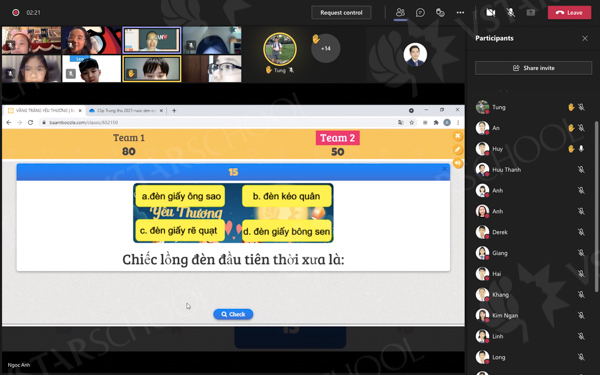Click Request control button
The width and height of the screenshot is (600, 375).
click(341, 13)
